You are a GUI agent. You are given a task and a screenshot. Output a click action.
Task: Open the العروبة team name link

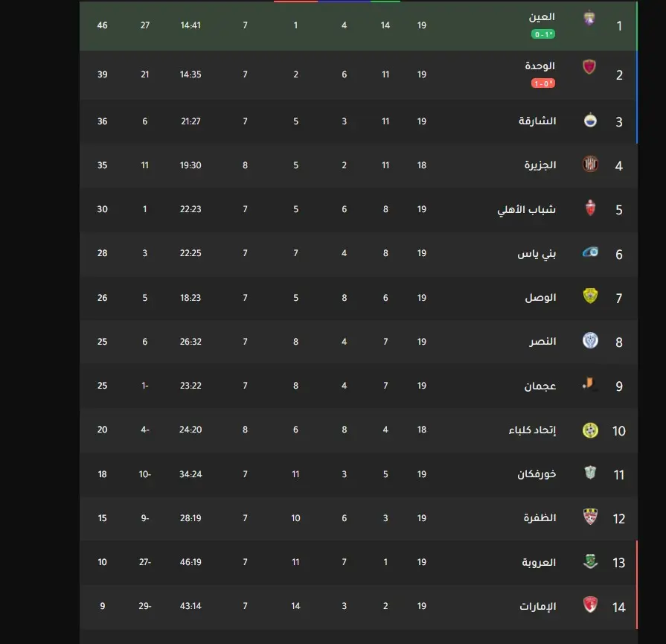coord(539,562)
